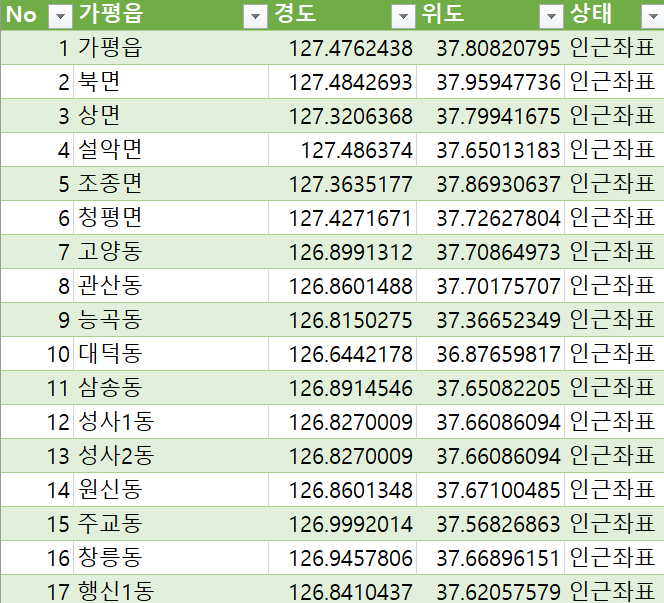The width and height of the screenshot is (664, 603).
Task: Select the cell containing 가평읍 in row 1
Action: 171,47
